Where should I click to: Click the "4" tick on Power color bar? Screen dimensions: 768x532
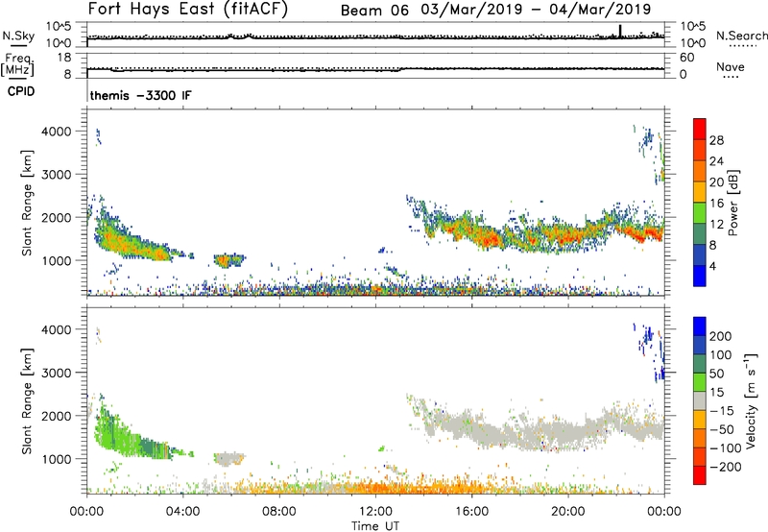[x=713, y=266]
